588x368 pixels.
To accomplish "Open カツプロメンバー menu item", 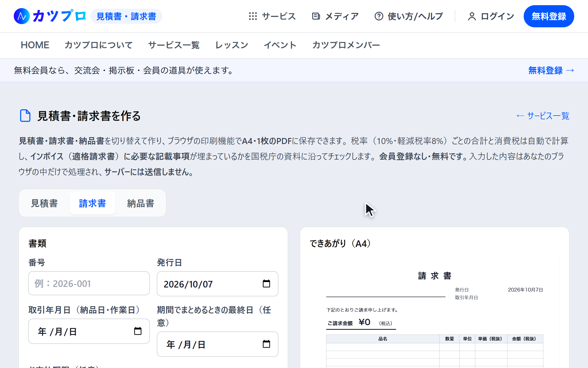I will 346,45.
